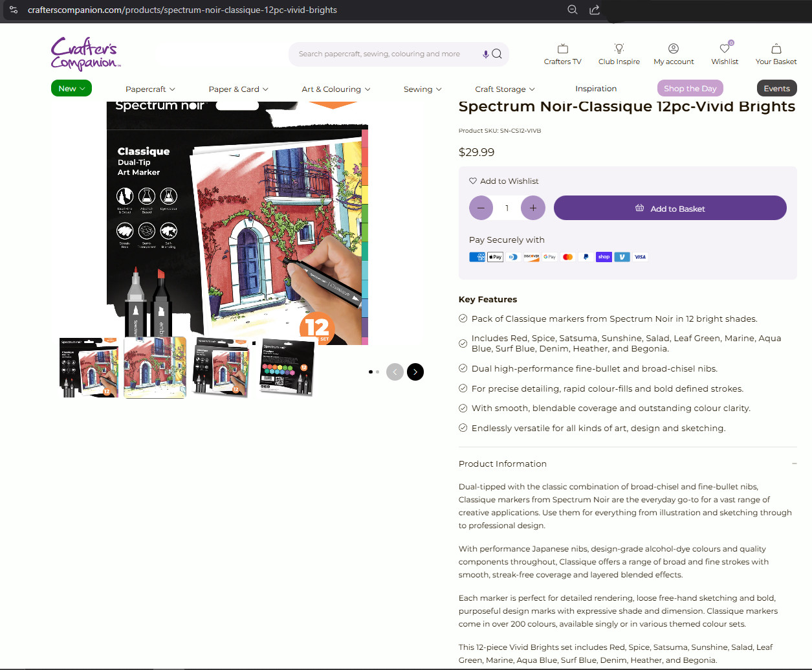The width and height of the screenshot is (812, 670).
Task: Add to Wishlist under the price
Action: 504,181
